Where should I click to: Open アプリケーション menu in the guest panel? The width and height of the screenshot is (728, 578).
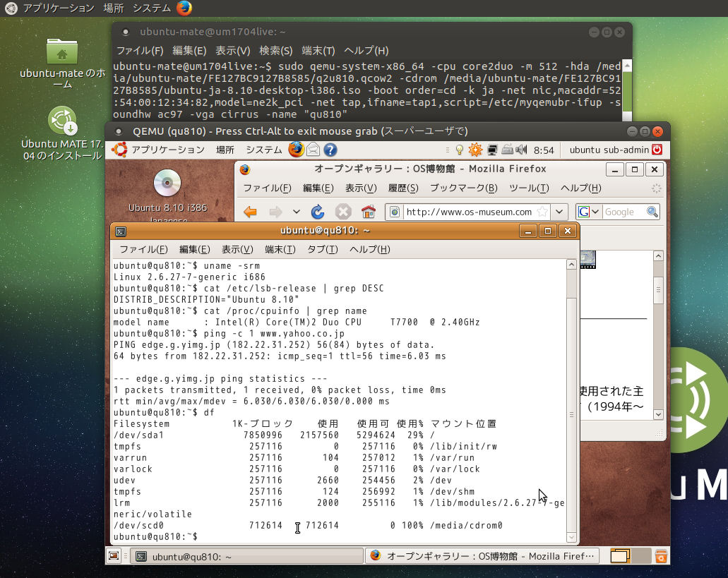coord(168,150)
